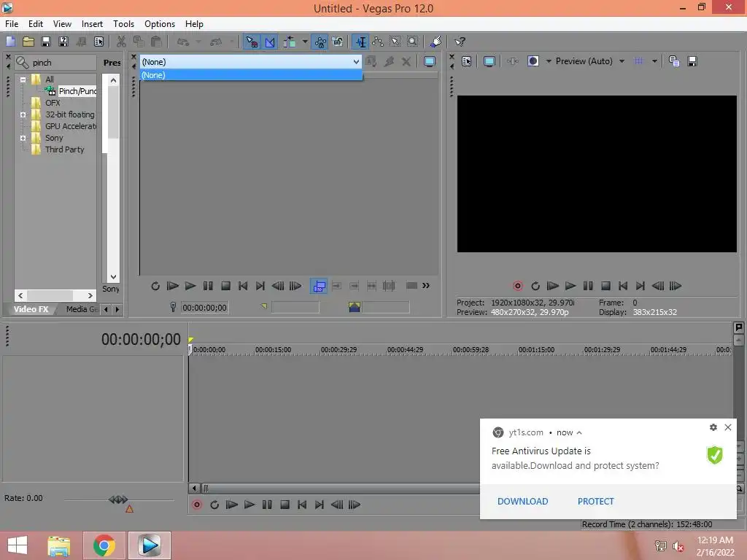Adjust the playback Rate slider
747x560 pixels.
point(118,499)
